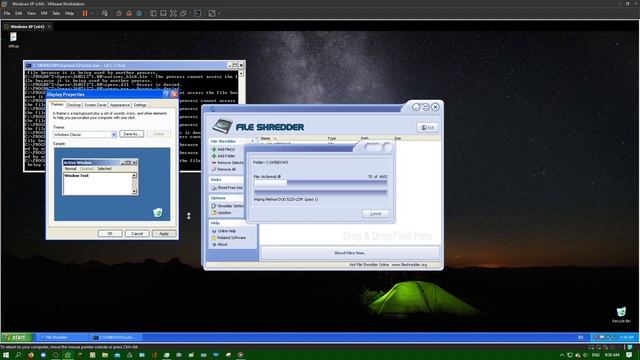Select the debug file on the XP desktop

(x=13, y=40)
